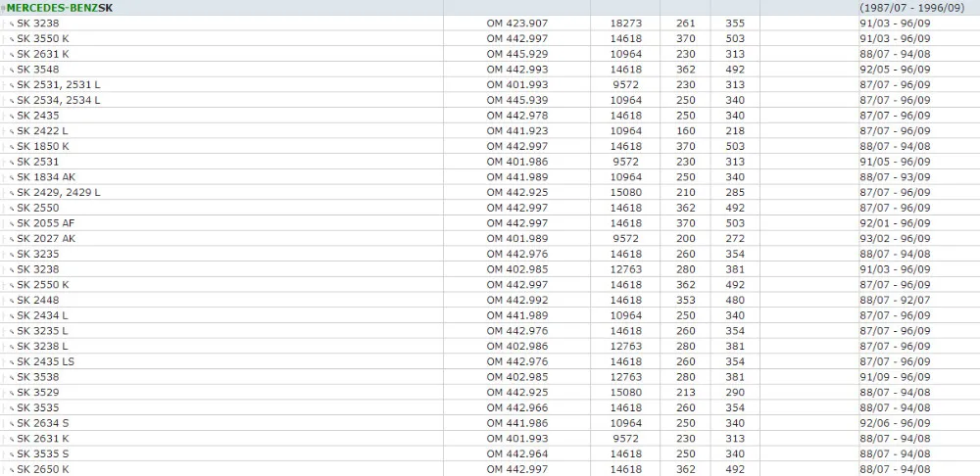
Task: Select SK 2531 with engine OM 401.986
Action: [x=38, y=162]
